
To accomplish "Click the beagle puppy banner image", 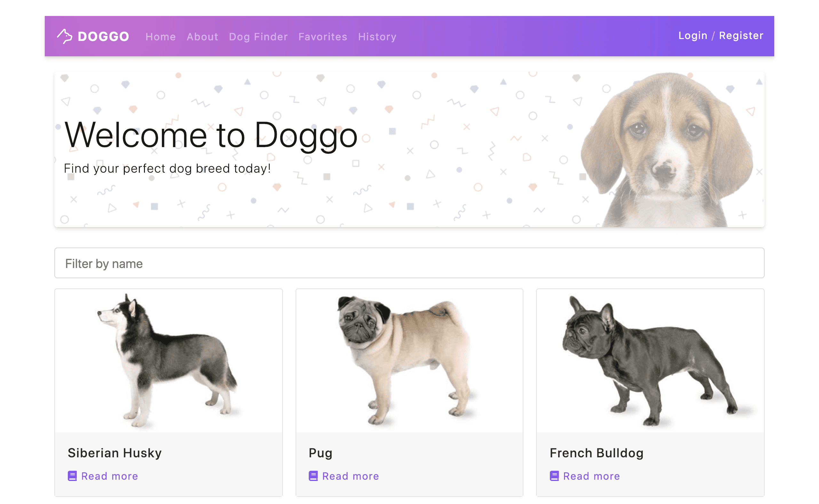I will [x=666, y=150].
